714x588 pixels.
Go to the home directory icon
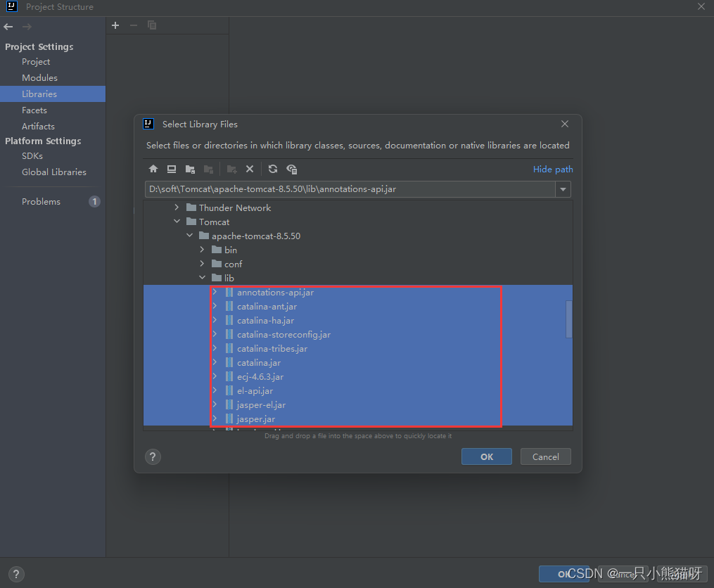pyautogui.click(x=153, y=169)
